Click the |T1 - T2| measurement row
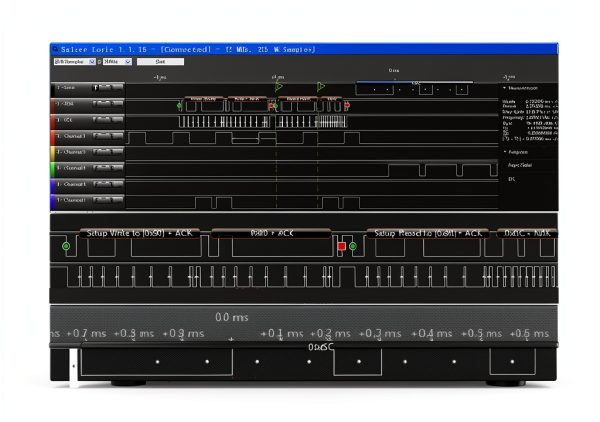This screenshot has height=422, width=600. coord(530,139)
